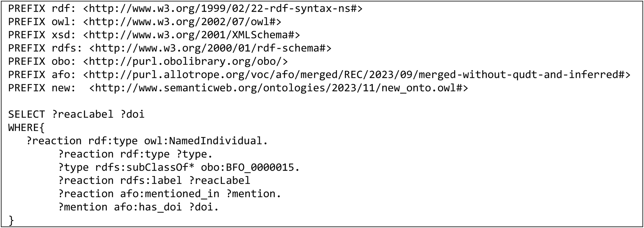Image resolution: width=644 pixels, height=228 pixels.
Task: Click the ?reacLabel variable in SELECT line
Action: (83, 114)
